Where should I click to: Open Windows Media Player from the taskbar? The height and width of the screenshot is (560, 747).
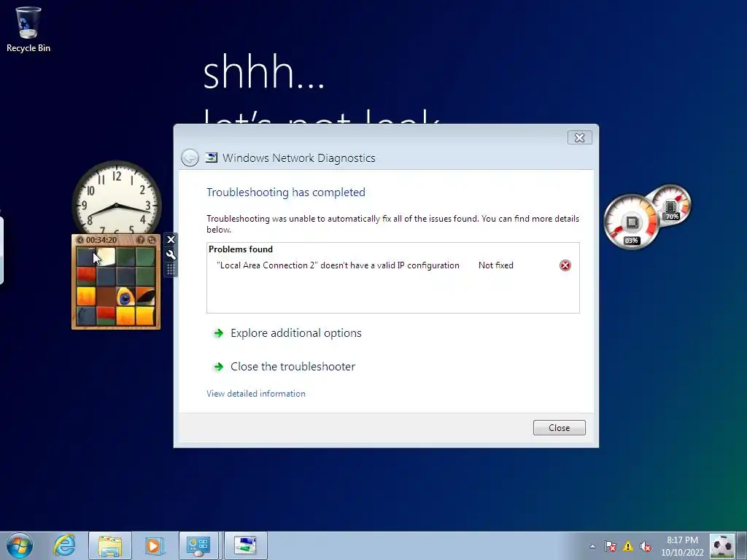click(154, 545)
